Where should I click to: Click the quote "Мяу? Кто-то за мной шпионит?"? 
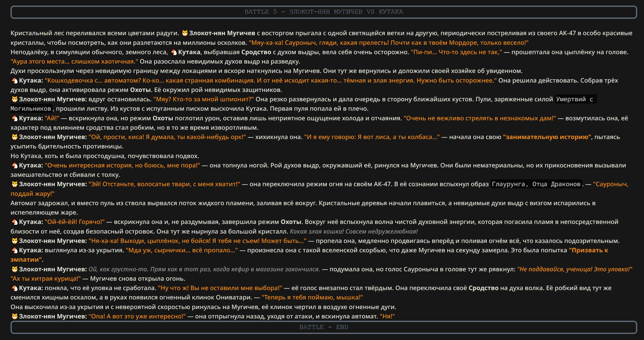pyautogui.click(x=203, y=99)
